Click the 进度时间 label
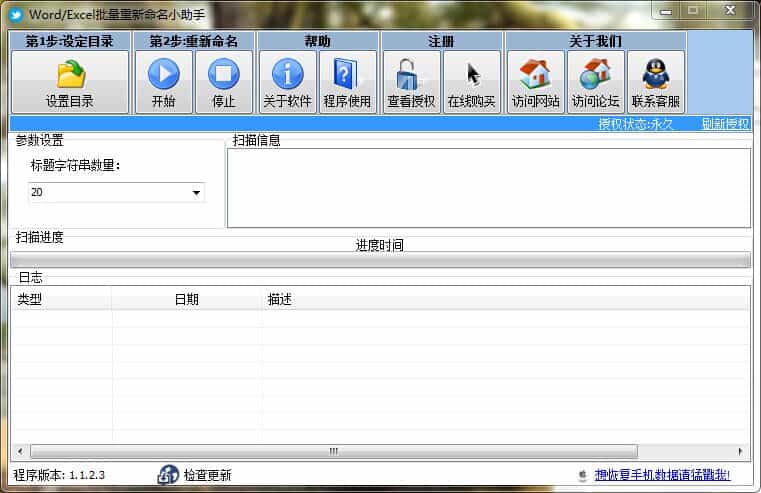761x493 pixels. tap(380, 245)
